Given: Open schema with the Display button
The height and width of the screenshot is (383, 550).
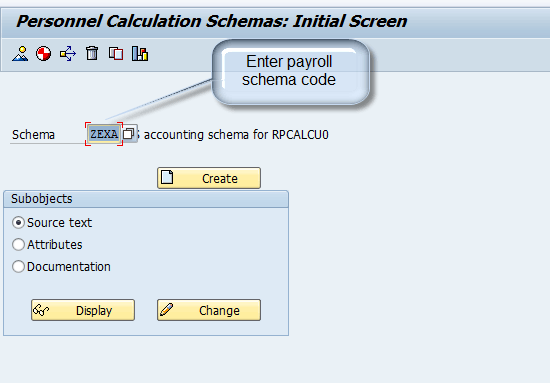Looking at the screenshot, I should click(x=83, y=310).
